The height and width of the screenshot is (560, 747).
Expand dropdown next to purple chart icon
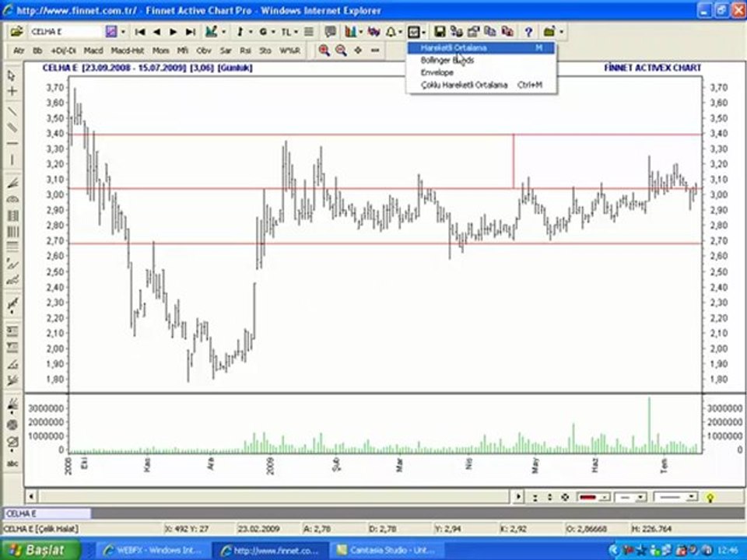point(123,32)
